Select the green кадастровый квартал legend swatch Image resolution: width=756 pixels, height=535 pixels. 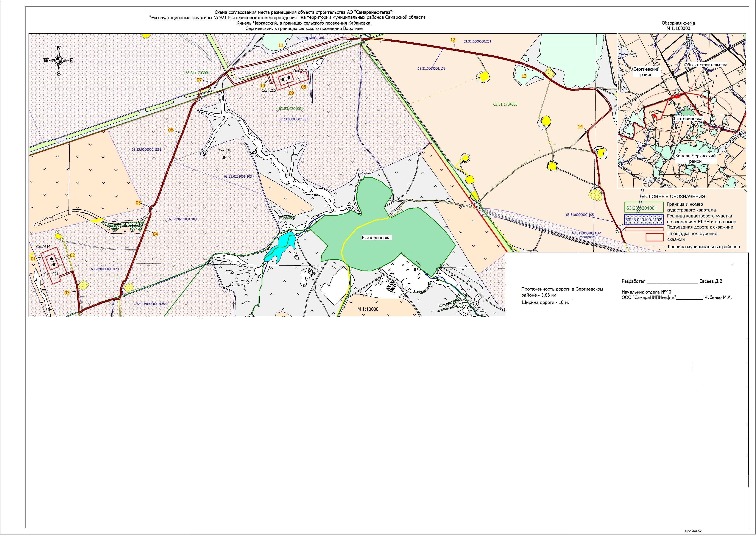[644, 207]
